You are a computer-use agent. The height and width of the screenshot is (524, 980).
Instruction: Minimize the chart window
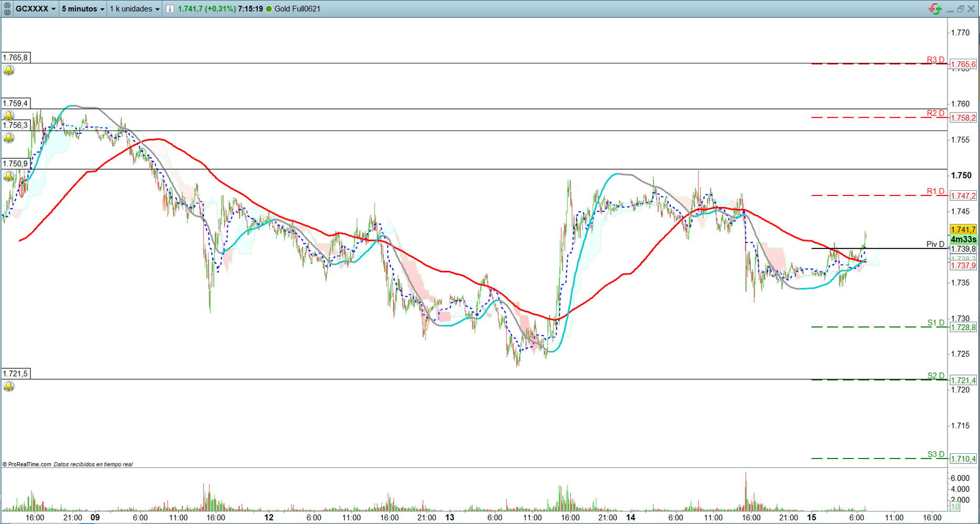(950, 10)
